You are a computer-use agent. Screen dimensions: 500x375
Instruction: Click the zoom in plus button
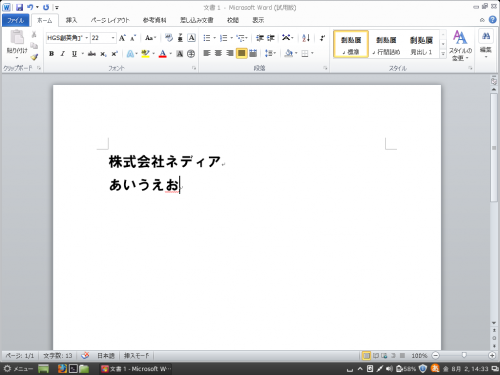click(x=492, y=356)
